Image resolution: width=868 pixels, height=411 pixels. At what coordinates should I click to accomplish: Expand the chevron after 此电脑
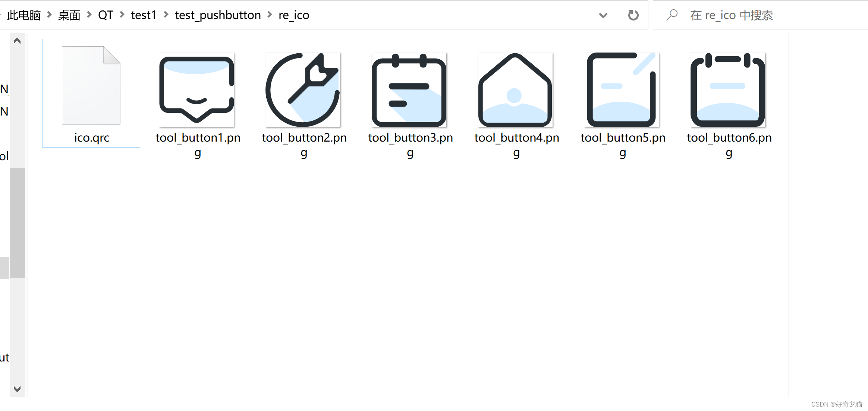pyautogui.click(x=49, y=15)
